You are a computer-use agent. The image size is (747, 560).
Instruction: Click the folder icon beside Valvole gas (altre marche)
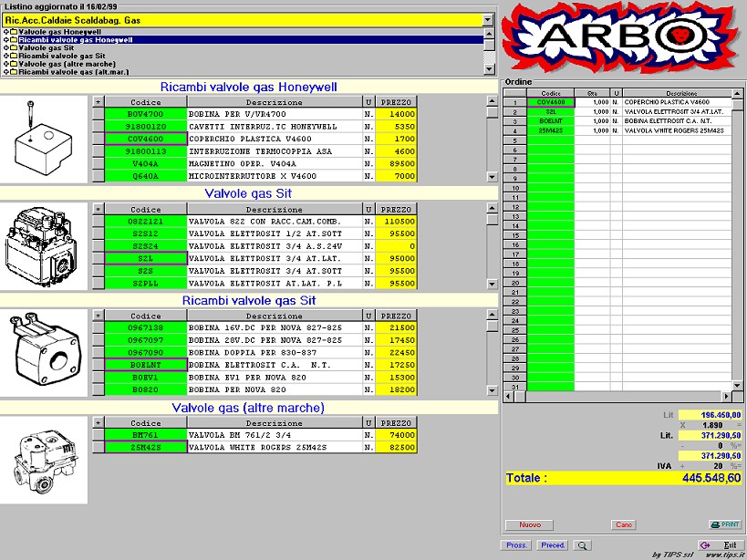[x=14, y=64]
